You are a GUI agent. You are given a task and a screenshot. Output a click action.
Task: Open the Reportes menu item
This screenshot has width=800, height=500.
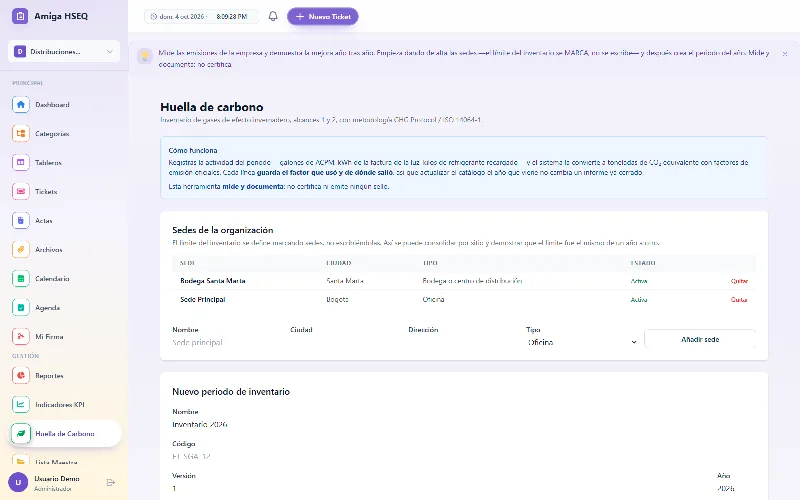pos(65,376)
